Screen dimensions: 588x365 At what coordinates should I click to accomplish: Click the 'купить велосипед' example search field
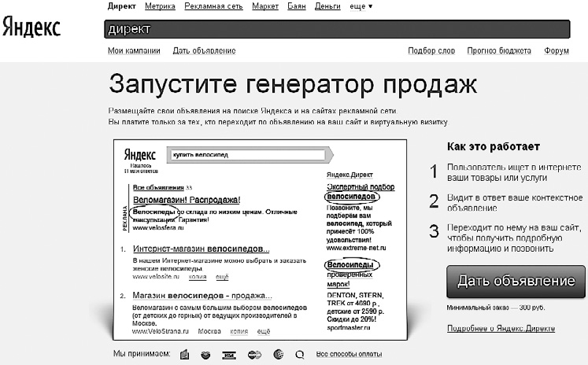pyautogui.click(x=247, y=155)
